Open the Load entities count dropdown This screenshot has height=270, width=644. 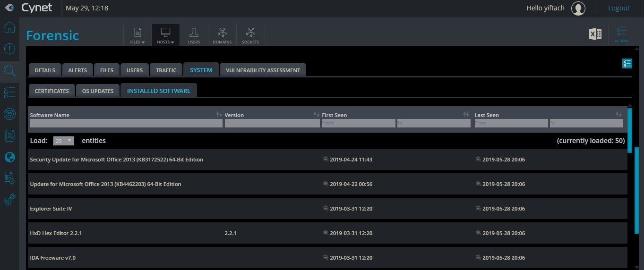click(x=64, y=141)
